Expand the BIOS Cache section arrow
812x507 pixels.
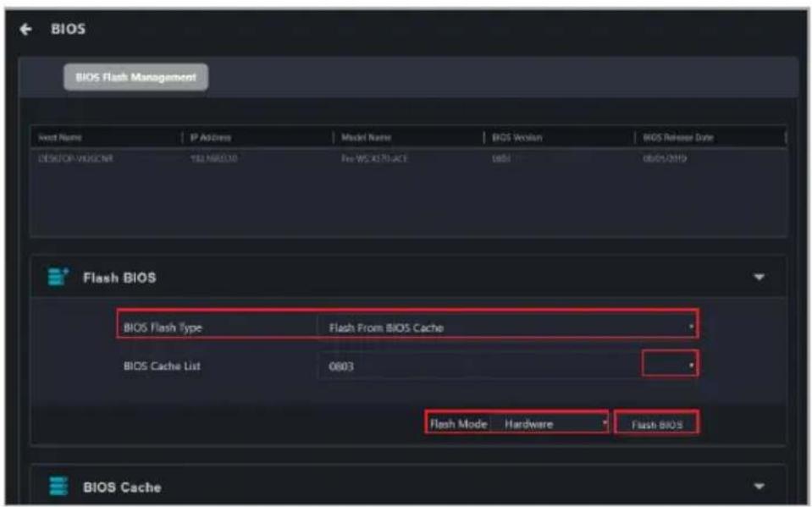(x=759, y=487)
